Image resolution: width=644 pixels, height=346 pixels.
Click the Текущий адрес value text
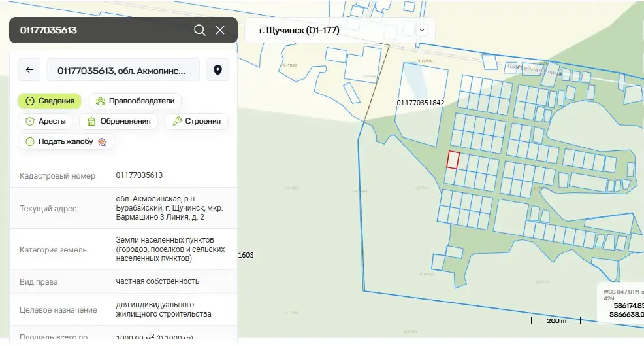coord(169,208)
